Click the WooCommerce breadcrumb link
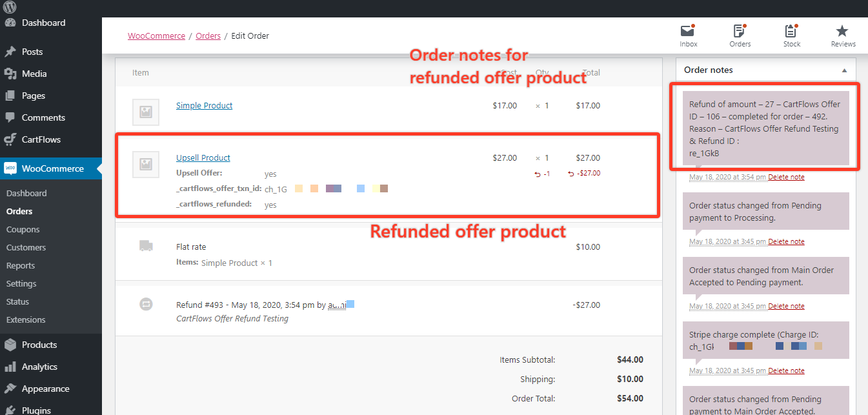This screenshot has width=868, height=415. click(x=156, y=35)
